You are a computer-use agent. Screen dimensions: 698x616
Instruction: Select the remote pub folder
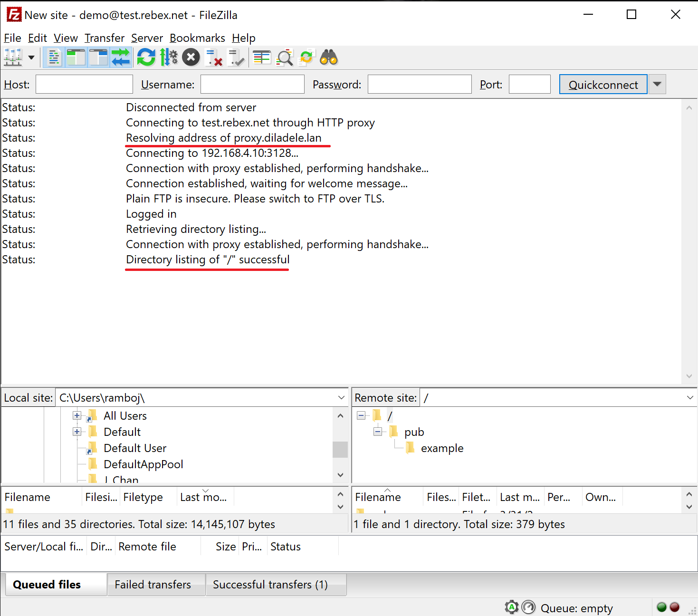[x=414, y=432]
